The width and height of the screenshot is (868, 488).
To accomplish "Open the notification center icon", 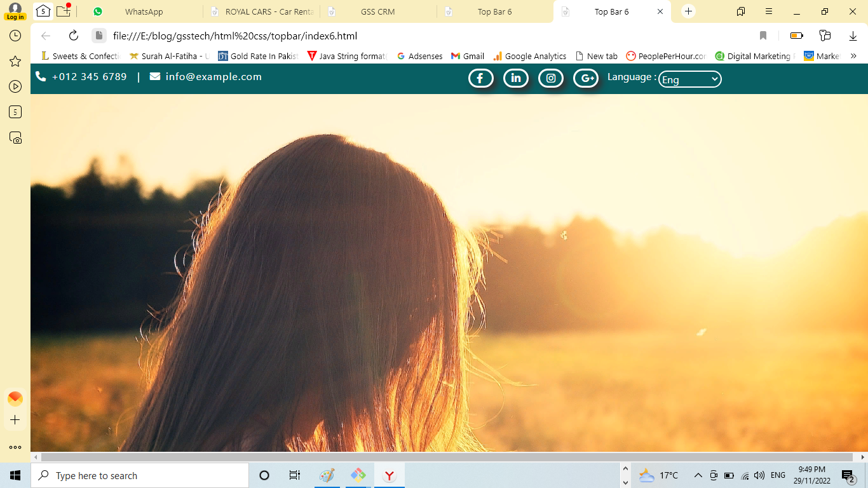I will [x=848, y=475].
